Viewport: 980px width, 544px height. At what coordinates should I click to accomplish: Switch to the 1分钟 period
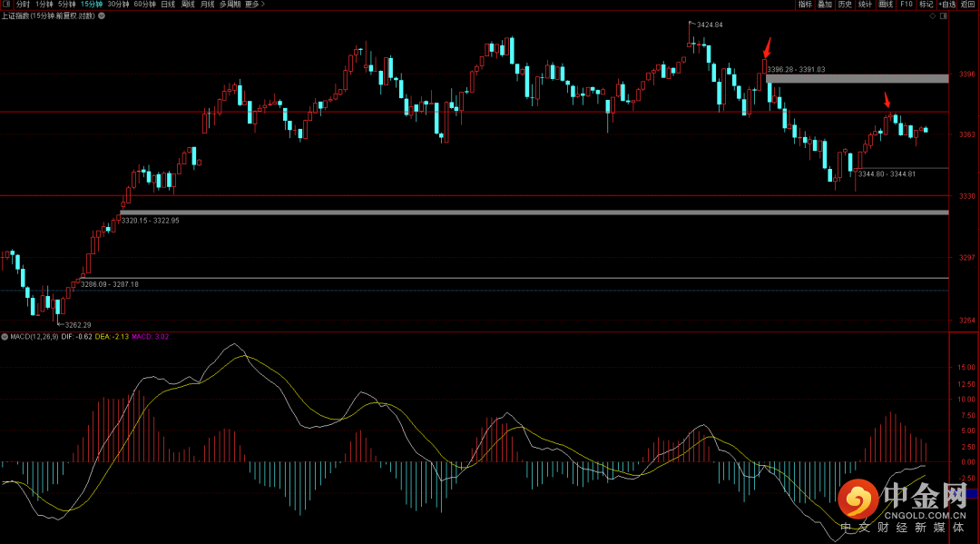[45, 5]
